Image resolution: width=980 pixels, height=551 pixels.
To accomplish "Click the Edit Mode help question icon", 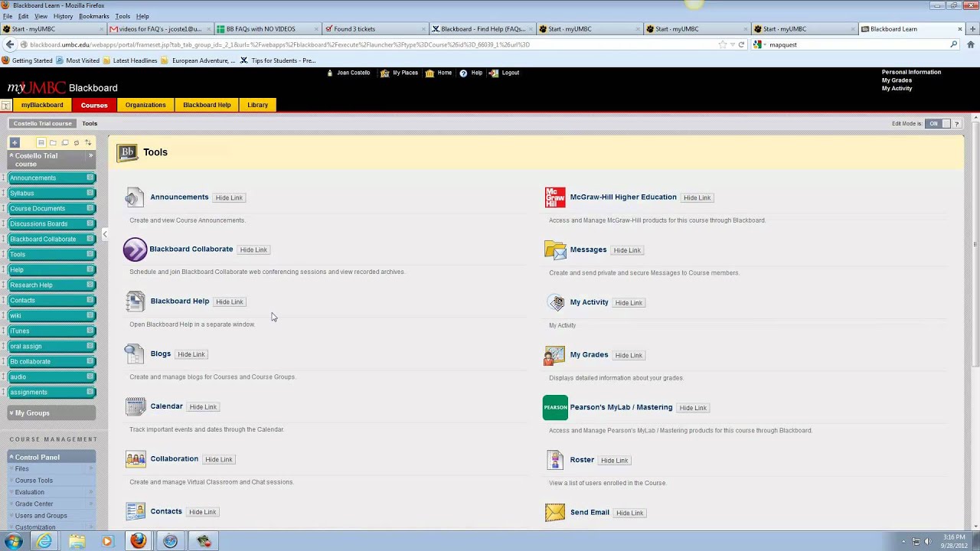I will [x=956, y=123].
